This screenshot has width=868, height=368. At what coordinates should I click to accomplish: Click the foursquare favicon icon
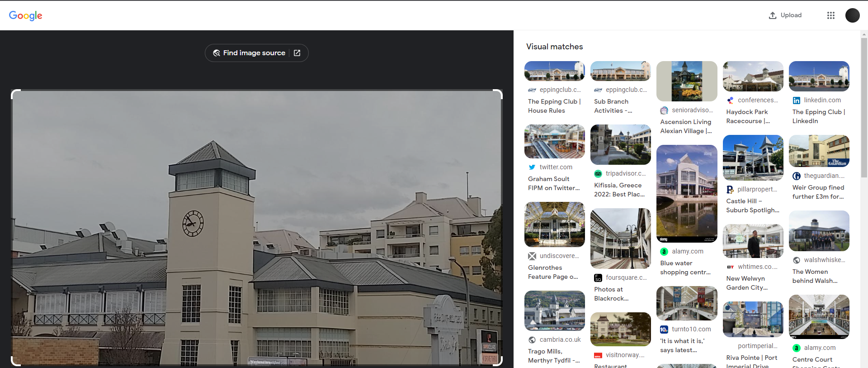coord(598,277)
